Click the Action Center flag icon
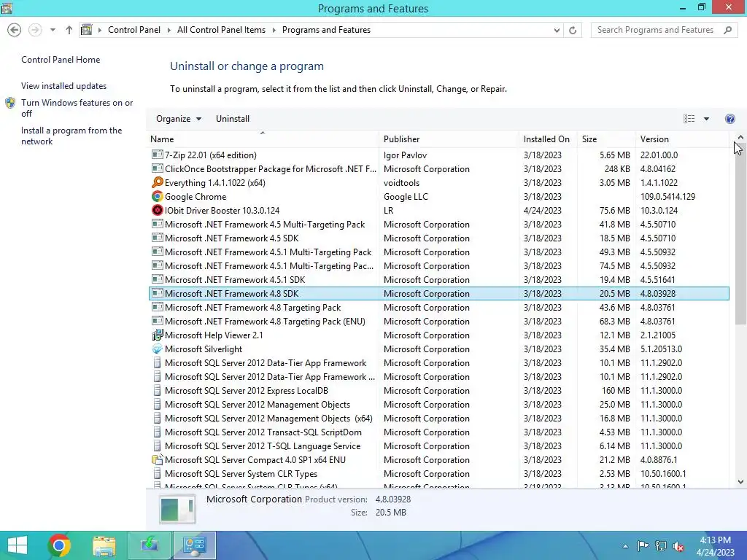 (643, 546)
